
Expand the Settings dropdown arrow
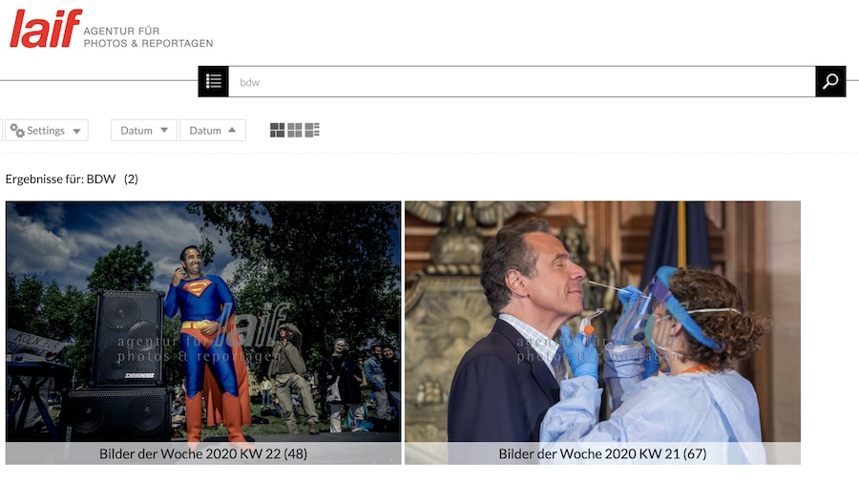click(x=76, y=131)
